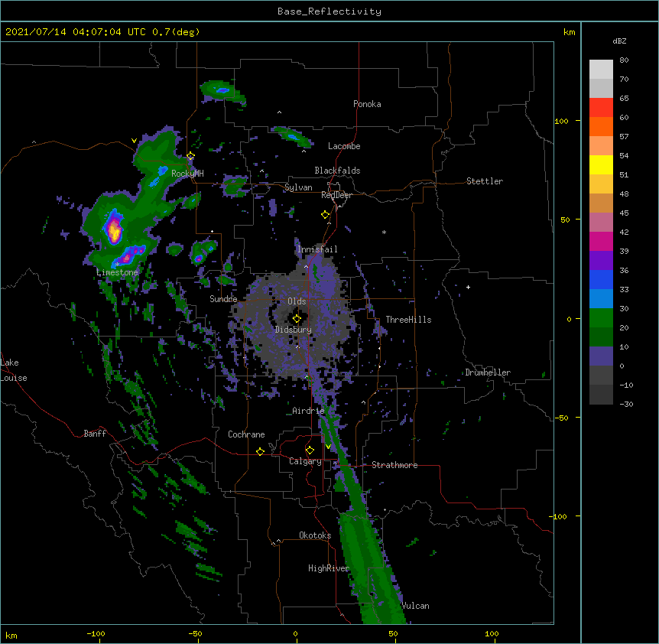Screen dimensions: 659x644
Task: Select the purple 36-39 dBZ legend swatch
Action: [x=601, y=261]
